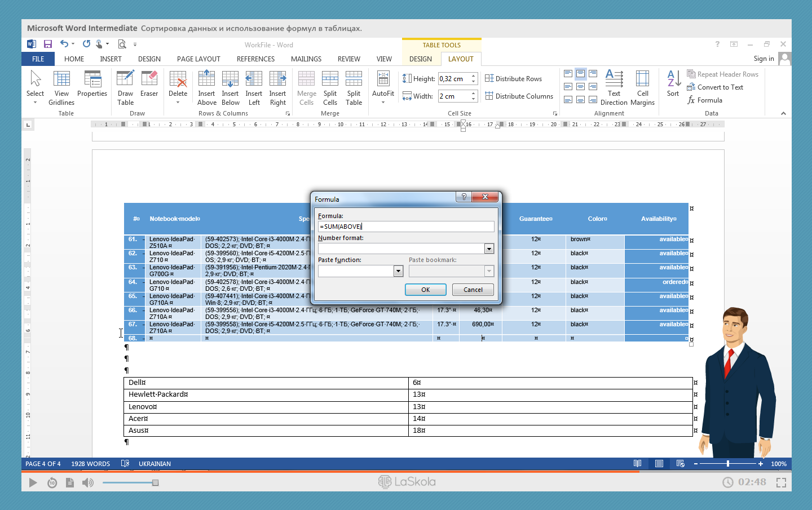Toggle fullscreen mode in video player
Viewport: 812px width, 510px height.
pyautogui.click(x=781, y=482)
